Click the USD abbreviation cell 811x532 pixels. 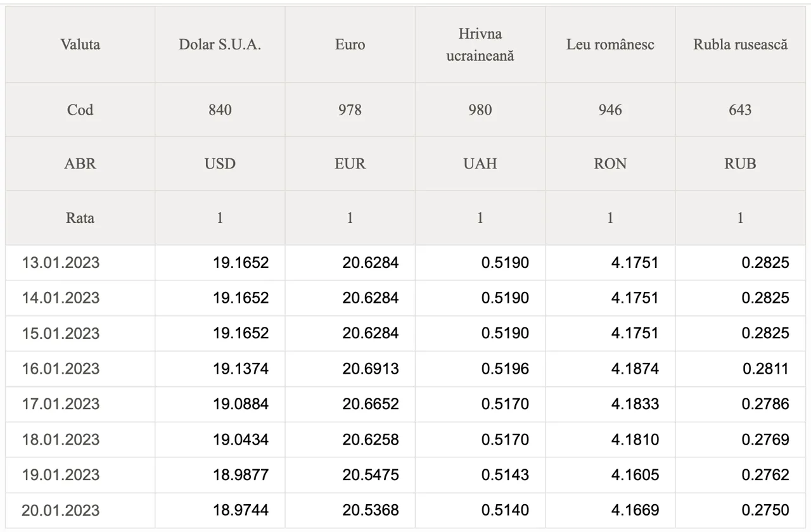(220, 163)
